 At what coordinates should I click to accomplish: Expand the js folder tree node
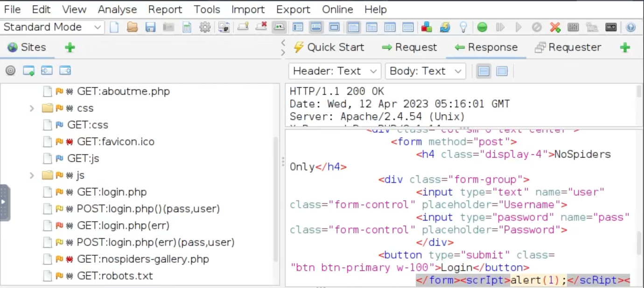click(32, 175)
